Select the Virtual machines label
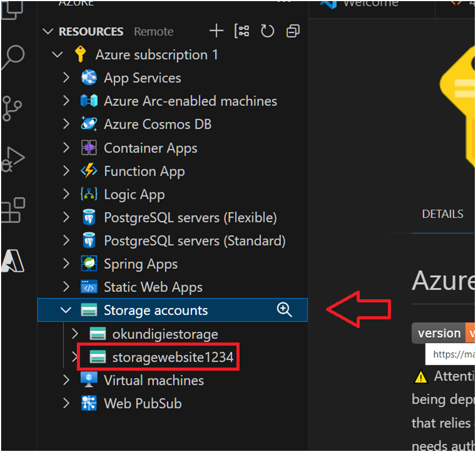 (x=154, y=381)
